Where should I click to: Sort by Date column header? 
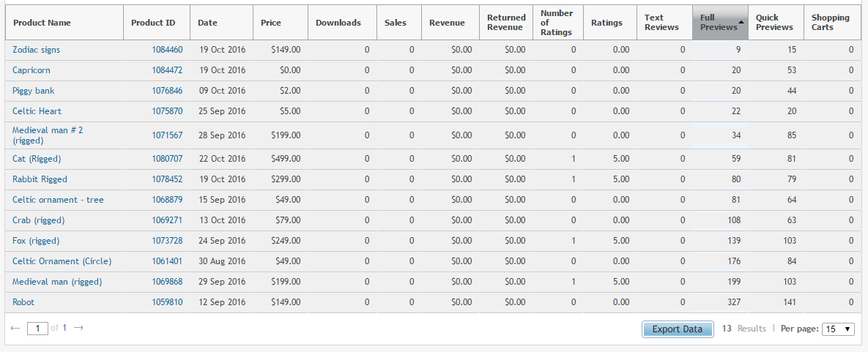(208, 23)
